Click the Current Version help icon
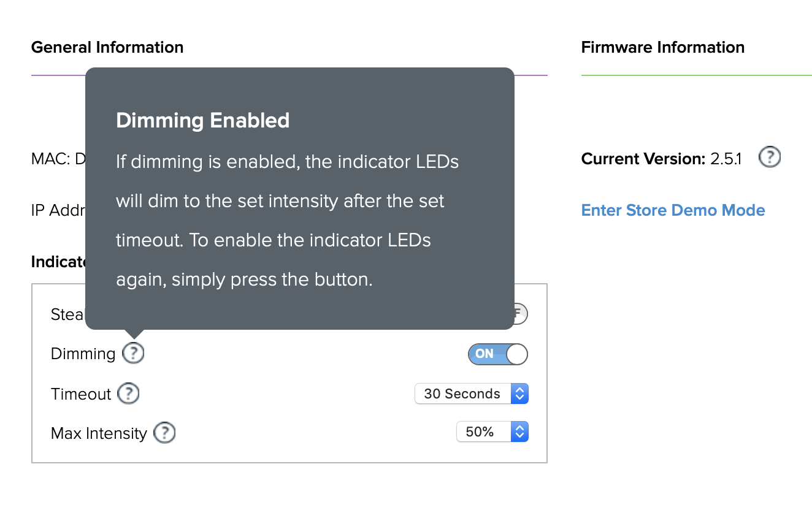Image resolution: width=812 pixels, height=532 pixels. (x=770, y=158)
